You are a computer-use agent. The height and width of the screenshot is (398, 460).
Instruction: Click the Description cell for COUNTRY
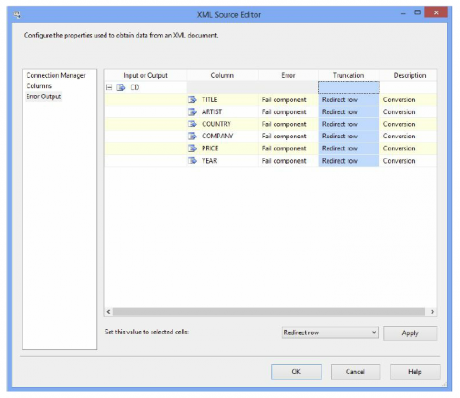click(x=408, y=124)
